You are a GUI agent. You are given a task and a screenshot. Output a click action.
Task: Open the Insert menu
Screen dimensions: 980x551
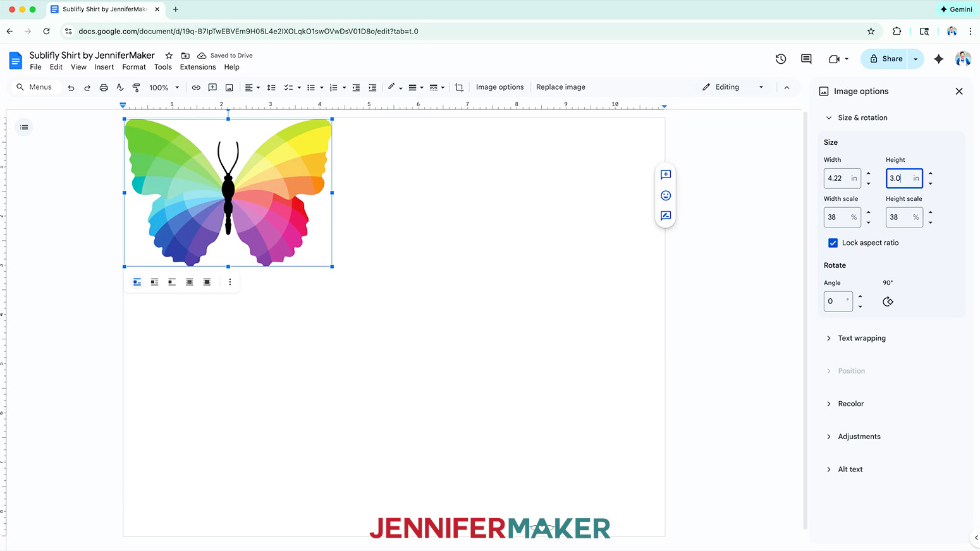pyautogui.click(x=104, y=67)
